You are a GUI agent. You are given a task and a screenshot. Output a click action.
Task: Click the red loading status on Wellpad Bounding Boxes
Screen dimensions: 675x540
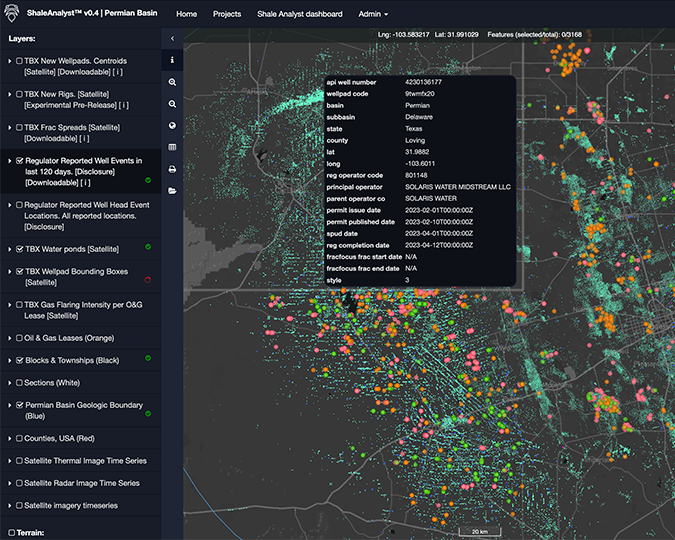(x=148, y=280)
